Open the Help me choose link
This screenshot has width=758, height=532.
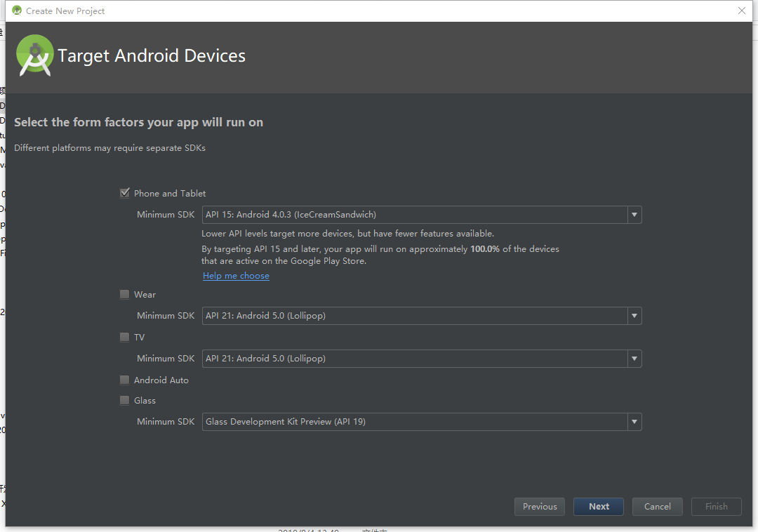[236, 275]
